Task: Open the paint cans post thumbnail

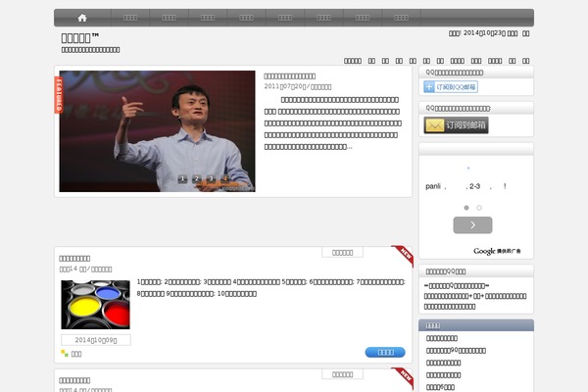Action: coord(96,305)
